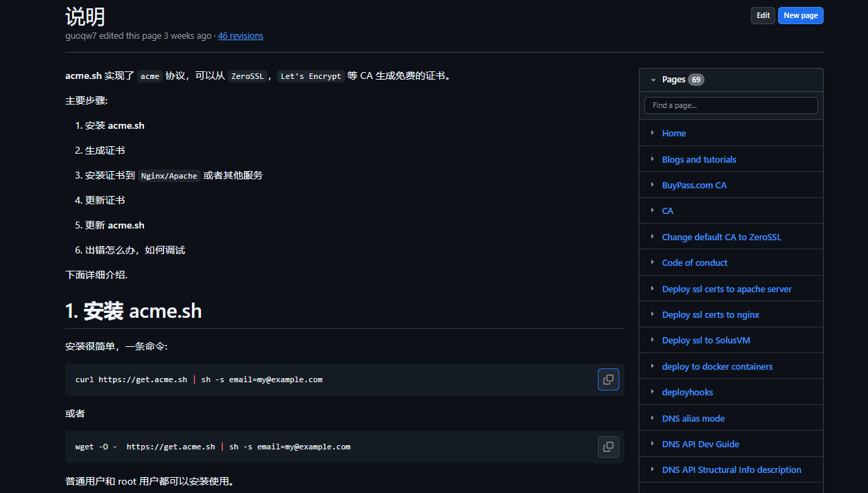Open DNS API Dev Guide page
The image size is (868, 493).
tap(700, 445)
